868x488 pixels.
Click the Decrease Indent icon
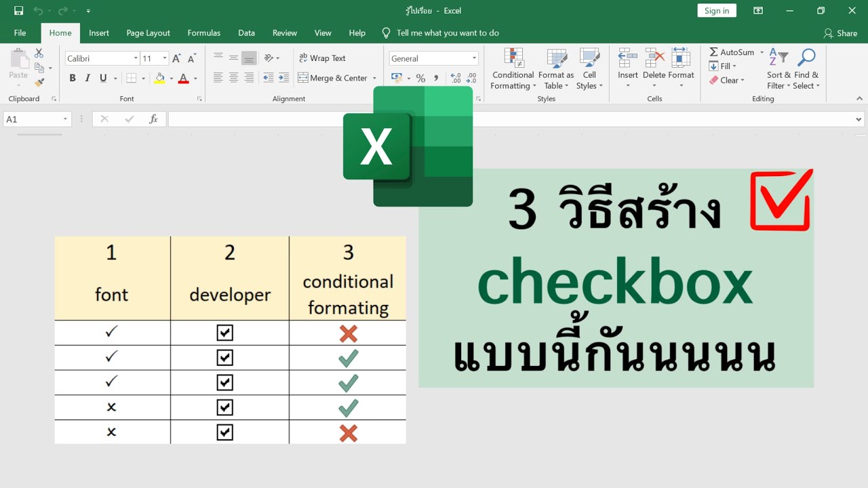[x=269, y=78]
